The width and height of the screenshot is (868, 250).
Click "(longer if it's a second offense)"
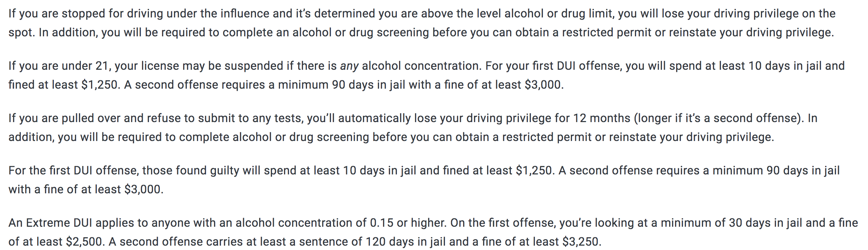pos(717,118)
